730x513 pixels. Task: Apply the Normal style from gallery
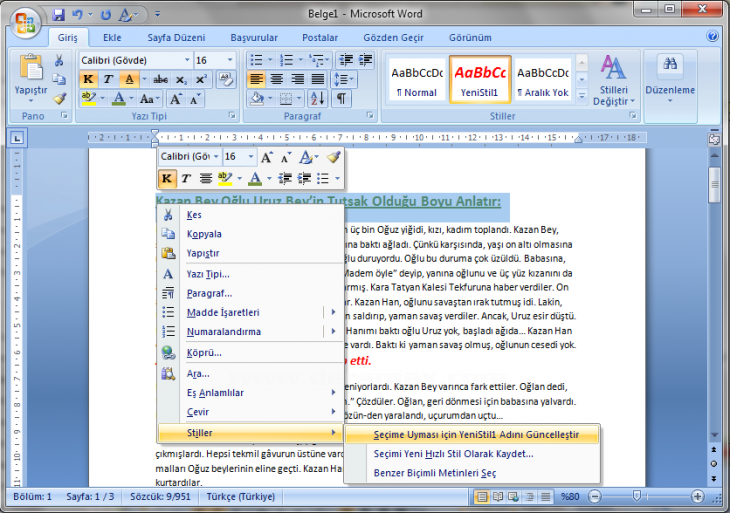click(417, 80)
